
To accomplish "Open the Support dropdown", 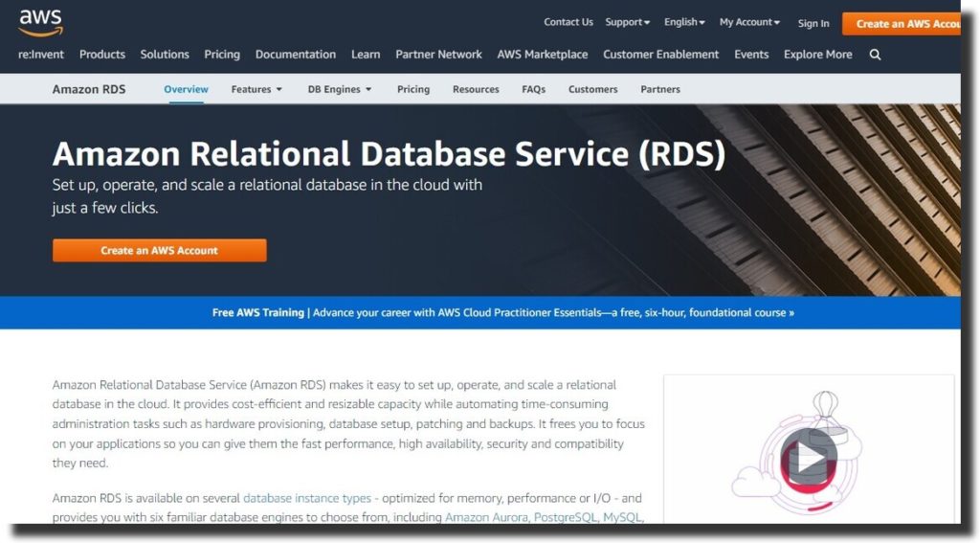I will tap(628, 22).
